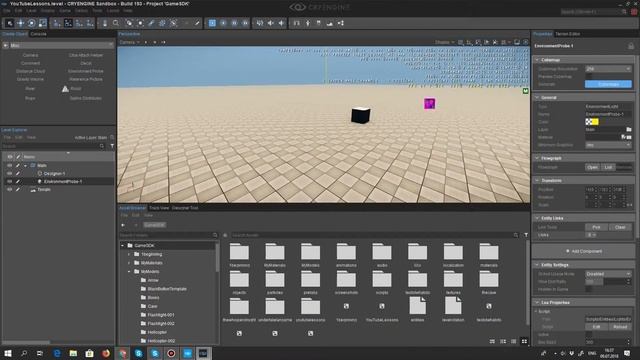Screen dimensions: 640x360
Task: Toggle the Hidden in Game checkbox
Action: tap(589, 289)
